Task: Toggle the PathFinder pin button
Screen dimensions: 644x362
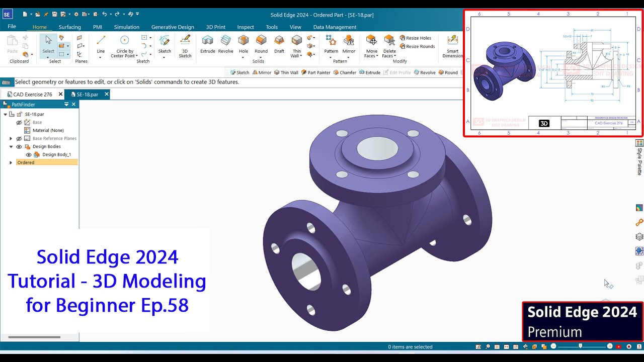Action: pos(66,104)
